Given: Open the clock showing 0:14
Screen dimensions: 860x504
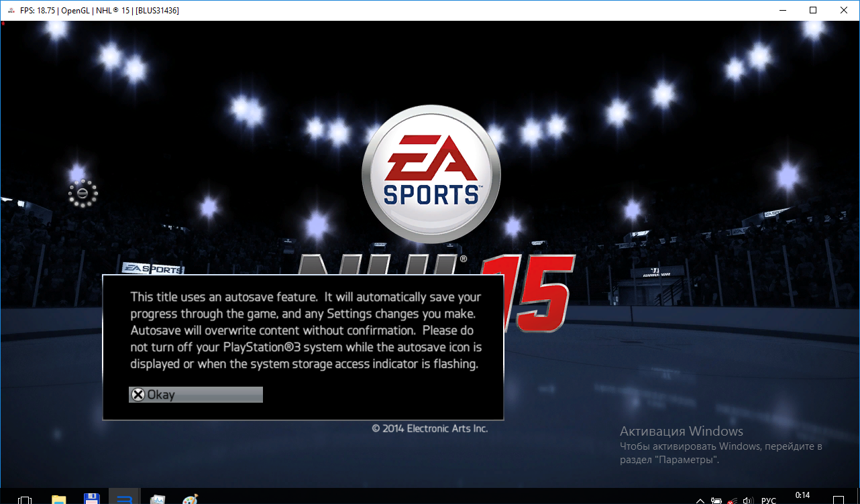Looking at the screenshot, I should [x=802, y=496].
